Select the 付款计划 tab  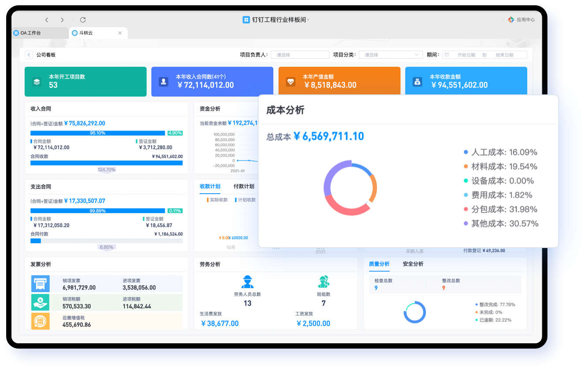pos(244,186)
